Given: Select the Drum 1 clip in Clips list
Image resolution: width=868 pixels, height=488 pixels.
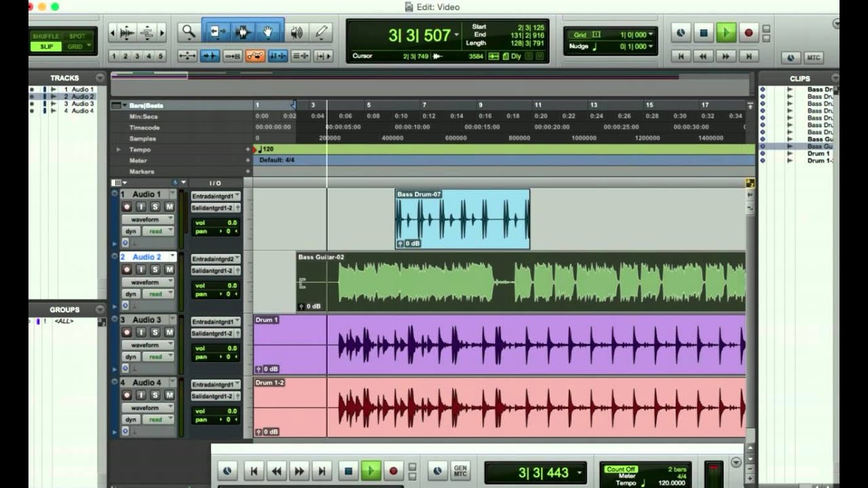Looking at the screenshot, I should click(x=818, y=154).
